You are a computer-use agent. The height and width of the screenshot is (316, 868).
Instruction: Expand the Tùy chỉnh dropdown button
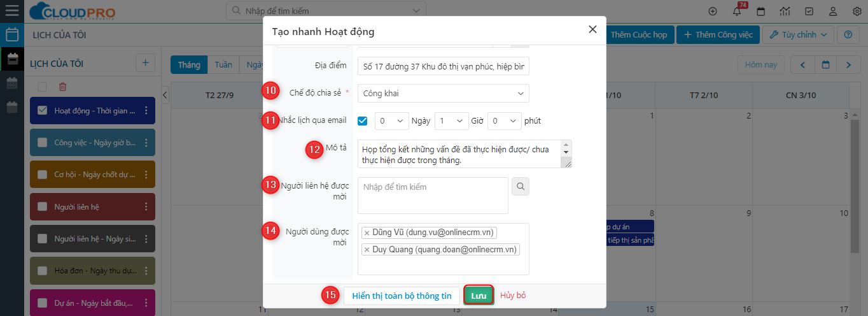798,34
